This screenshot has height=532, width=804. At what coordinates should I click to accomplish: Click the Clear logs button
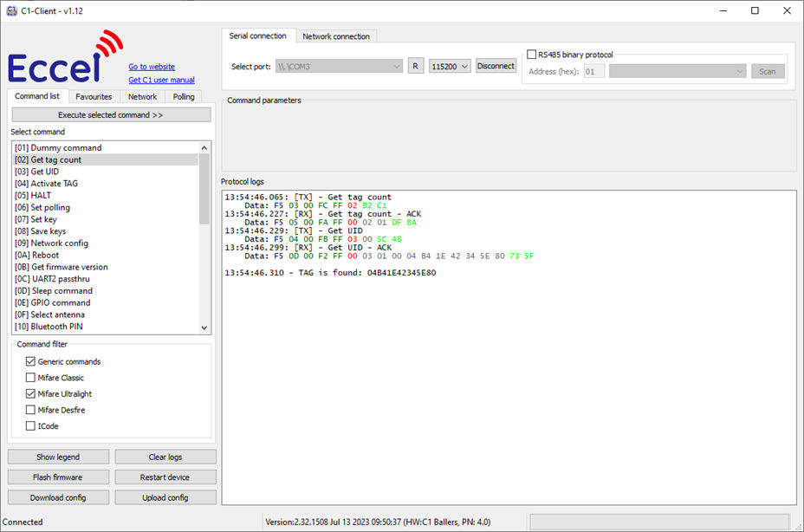click(165, 457)
